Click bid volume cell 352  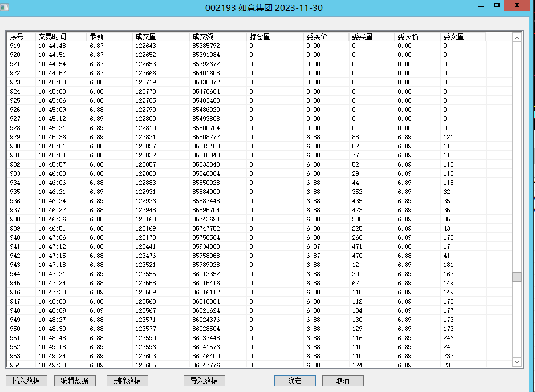[x=357, y=192]
